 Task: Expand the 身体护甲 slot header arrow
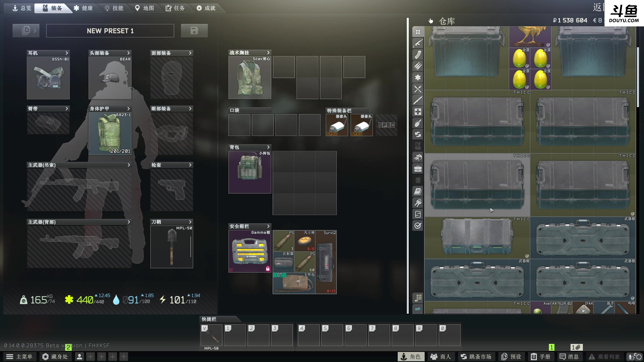tap(128, 109)
